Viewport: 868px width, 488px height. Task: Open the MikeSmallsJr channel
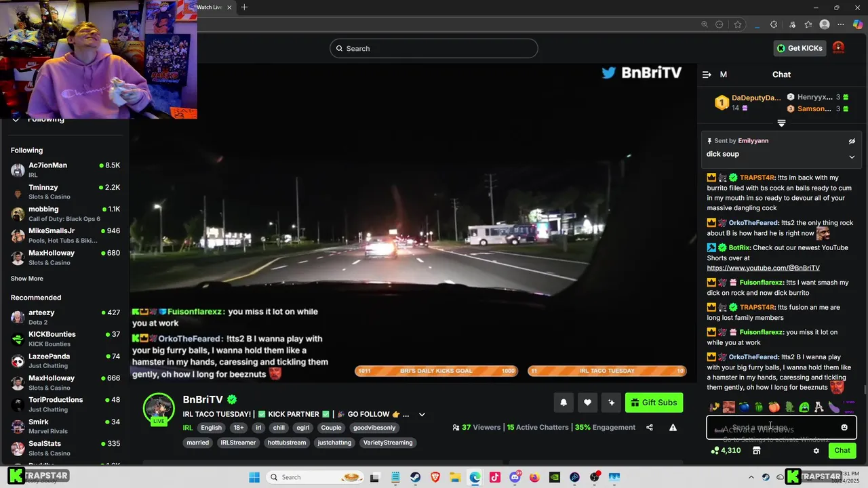65,235
